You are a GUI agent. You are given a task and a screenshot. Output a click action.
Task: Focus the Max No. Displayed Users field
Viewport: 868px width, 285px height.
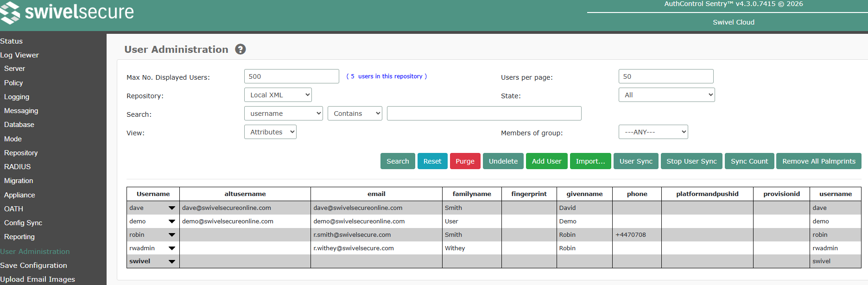tap(291, 76)
